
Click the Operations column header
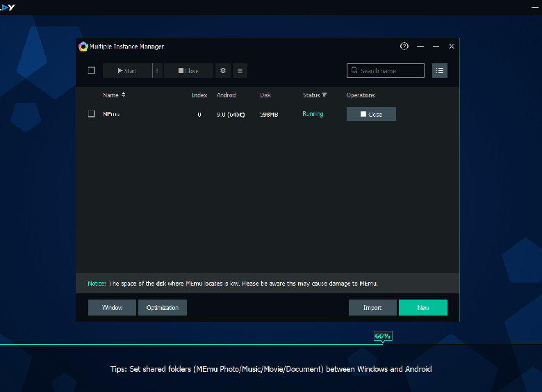tap(361, 95)
